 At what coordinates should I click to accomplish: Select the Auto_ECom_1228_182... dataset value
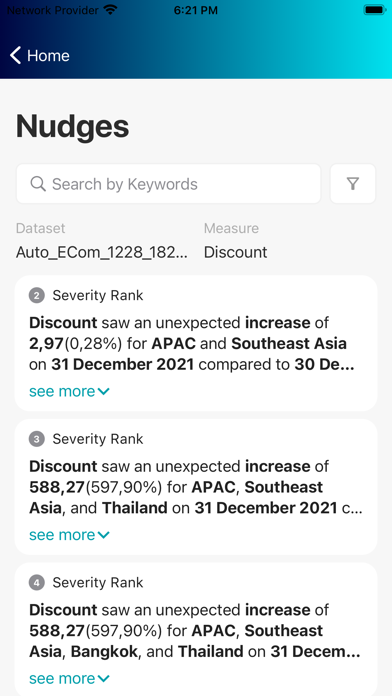(x=102, y=252)
